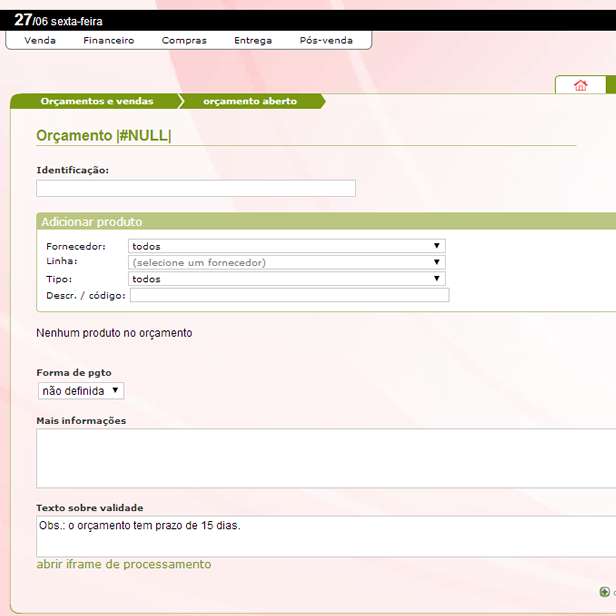
Task: Open the Forma de pgto dropdown
Action: click(81, 391)
